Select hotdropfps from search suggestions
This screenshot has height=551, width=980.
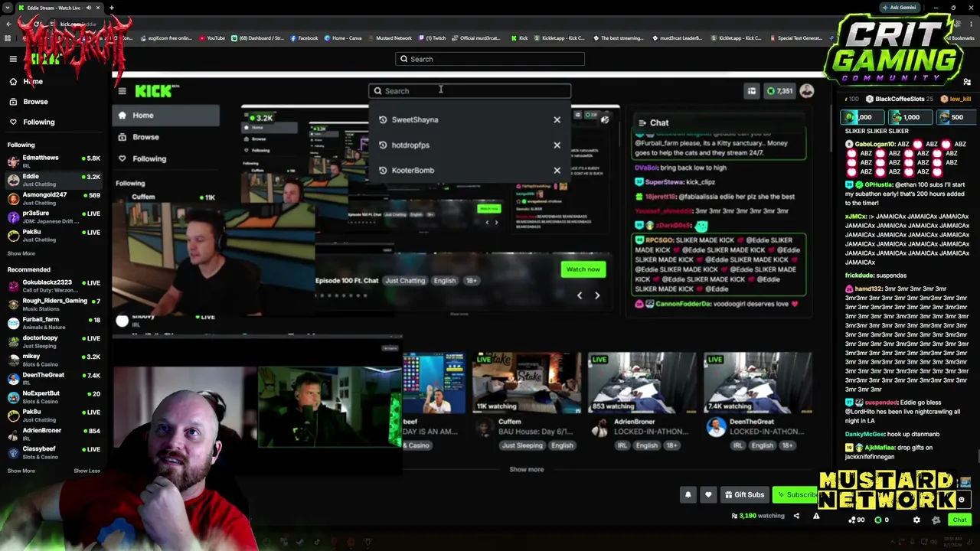tap(410, 145)
